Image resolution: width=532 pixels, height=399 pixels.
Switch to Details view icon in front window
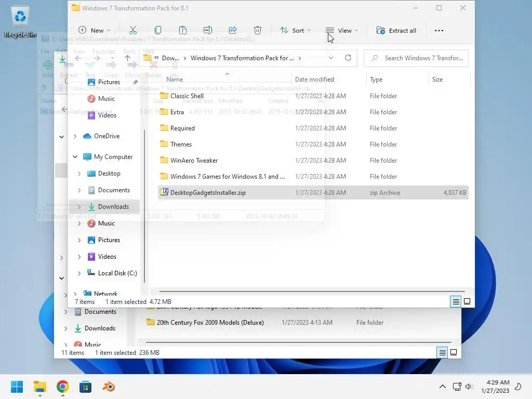pos(456,301)
